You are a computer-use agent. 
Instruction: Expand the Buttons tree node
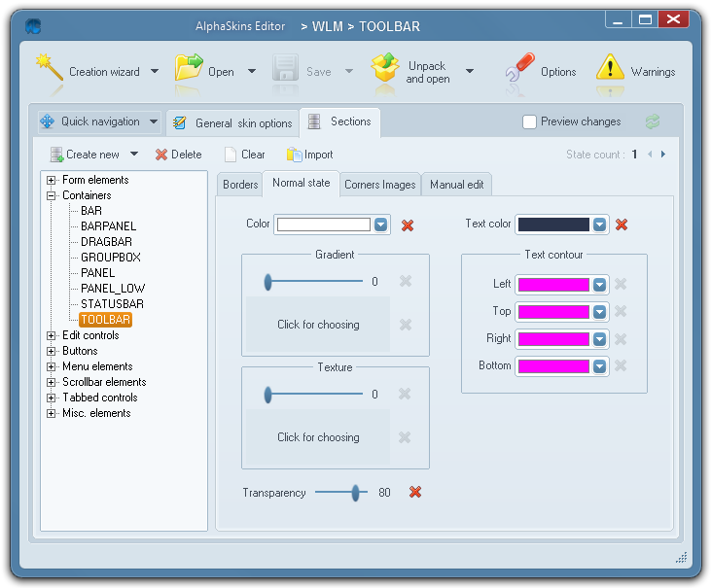(x=52, y=351)
